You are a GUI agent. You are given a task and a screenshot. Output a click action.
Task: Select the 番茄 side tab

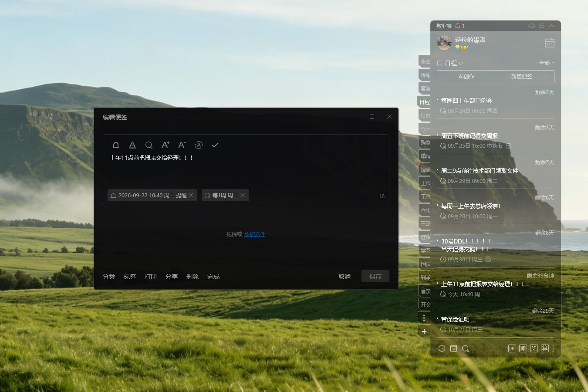[424, 291]
